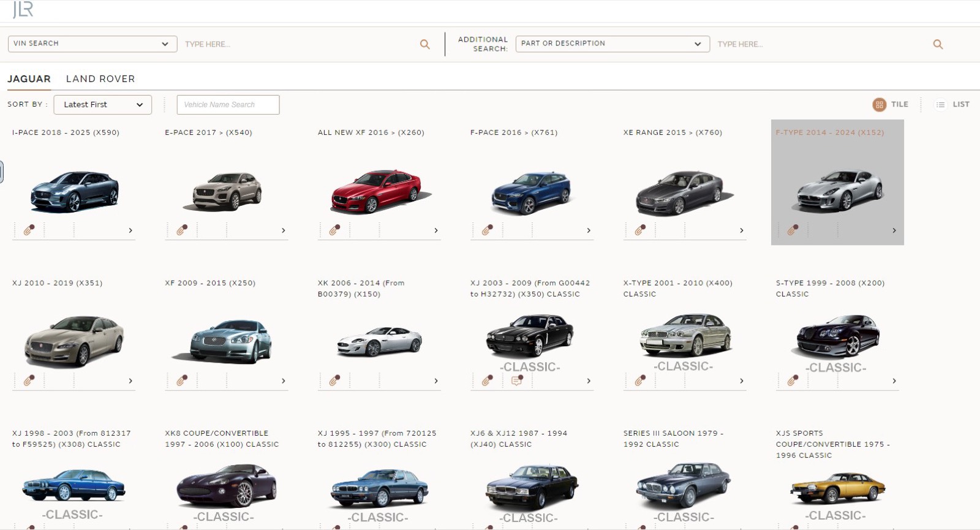Expand the XF 2009 - 2015 card arrow
Screen dimensions: 980x530
click(x=283, y=381)
